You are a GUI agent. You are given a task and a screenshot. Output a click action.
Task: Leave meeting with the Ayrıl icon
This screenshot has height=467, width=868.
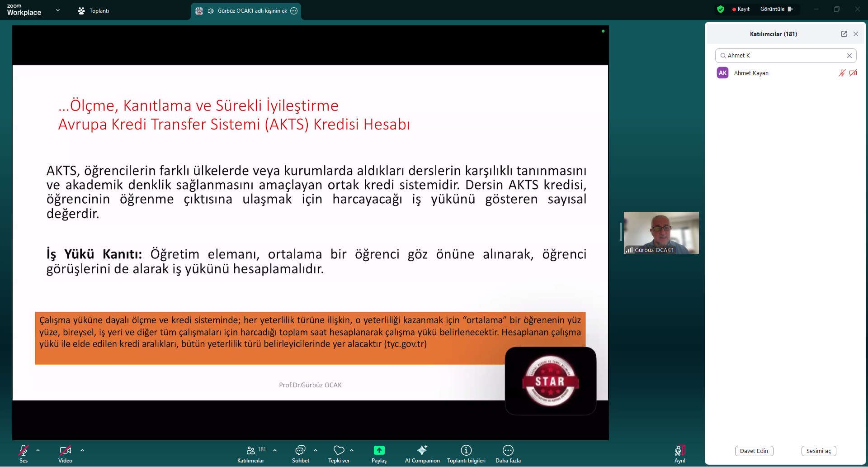click(679, 451)
